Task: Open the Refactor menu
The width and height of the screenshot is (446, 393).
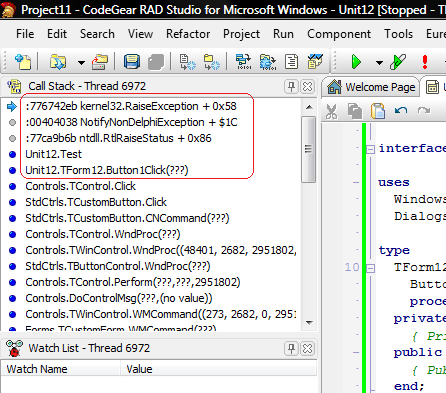Action: (x=188, y=34)
